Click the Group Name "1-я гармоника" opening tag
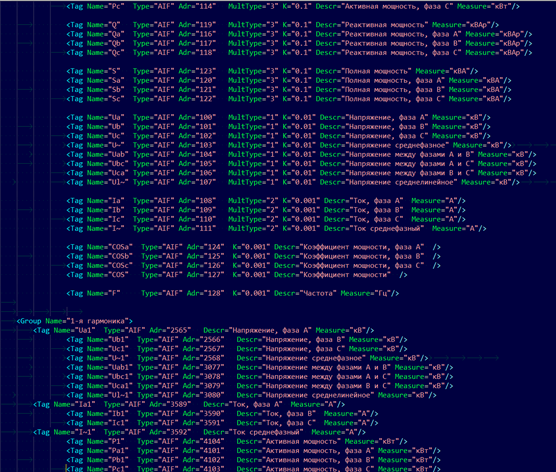556x472 pixels. tap(74, 321)
